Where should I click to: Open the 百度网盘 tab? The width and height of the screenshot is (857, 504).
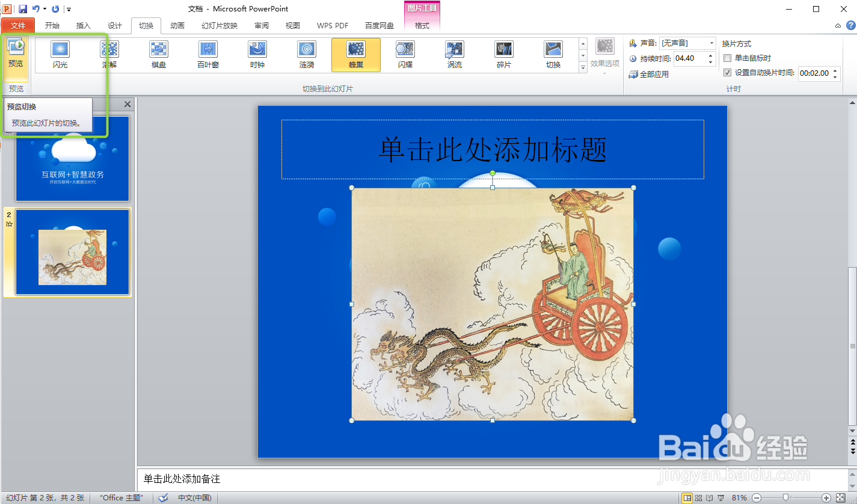[x=379, y=26]
